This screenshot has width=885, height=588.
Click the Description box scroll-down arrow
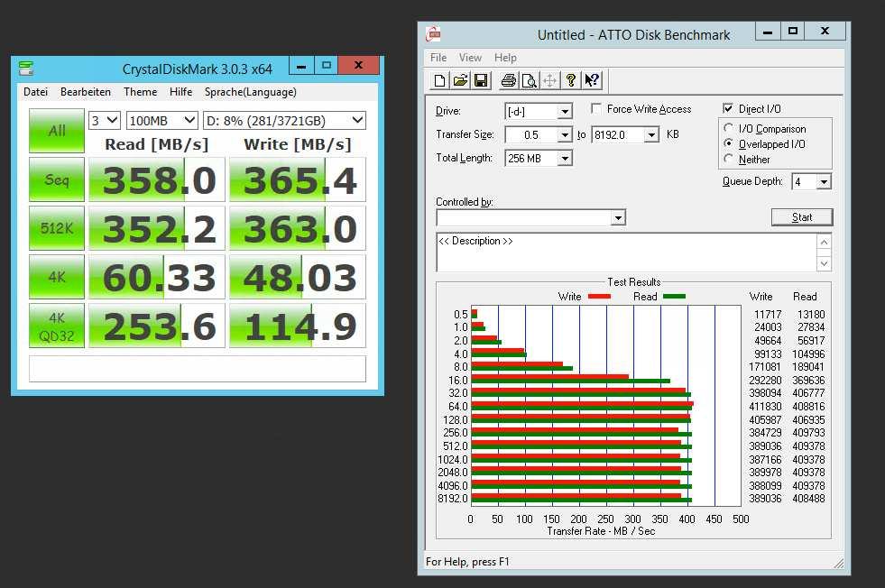tap(824, 263)
